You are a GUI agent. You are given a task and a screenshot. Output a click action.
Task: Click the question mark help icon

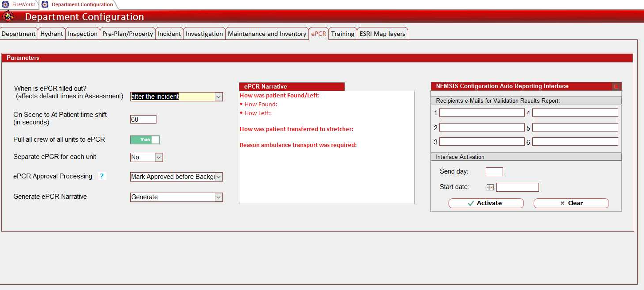point(102,176)
